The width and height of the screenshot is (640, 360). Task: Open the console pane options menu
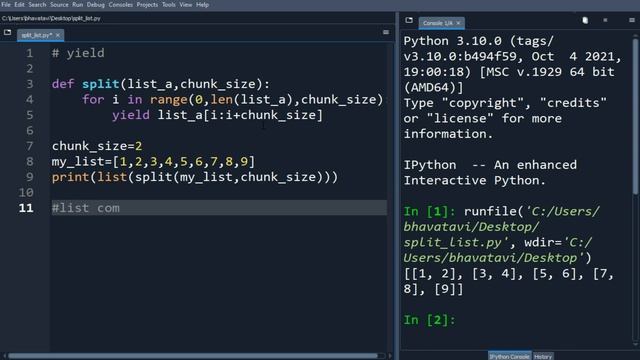click(x=632, y=20)
